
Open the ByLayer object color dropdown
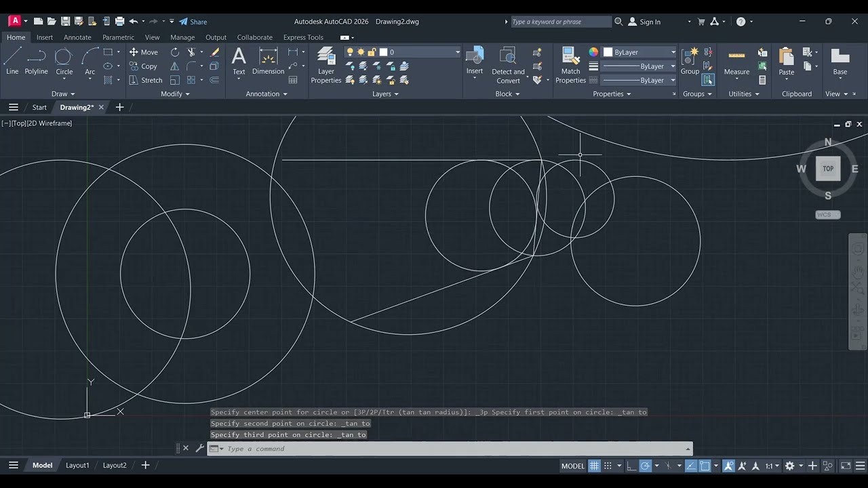[x=639, y=52]
